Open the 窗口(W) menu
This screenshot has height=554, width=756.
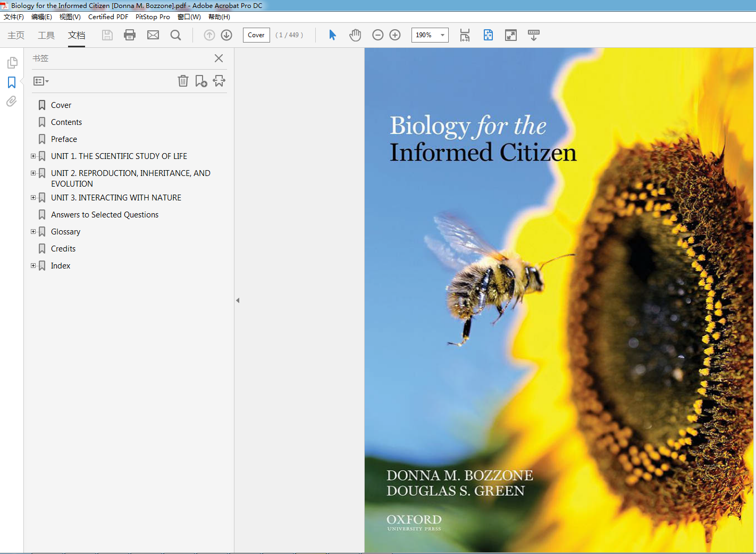pyautogui.click(x=189, y=17)
